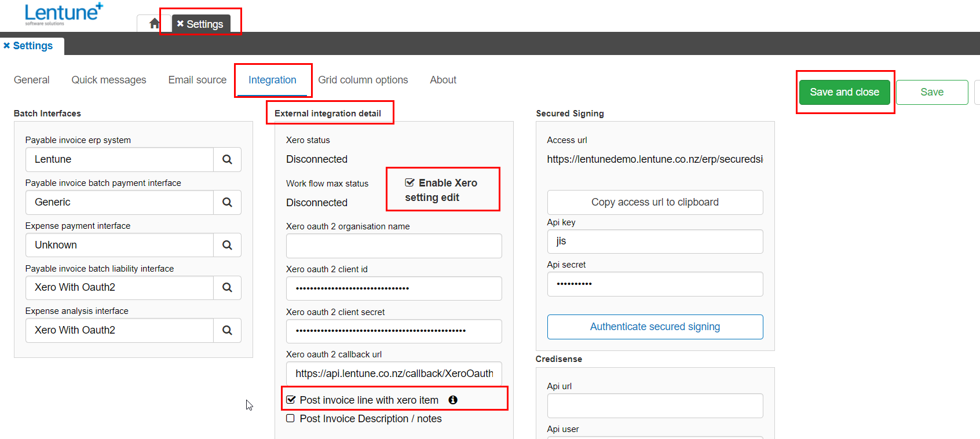Image resolution: width=980 pixels, height=439 pixels.
Task: View the About tab
Action: click(443, 80)
